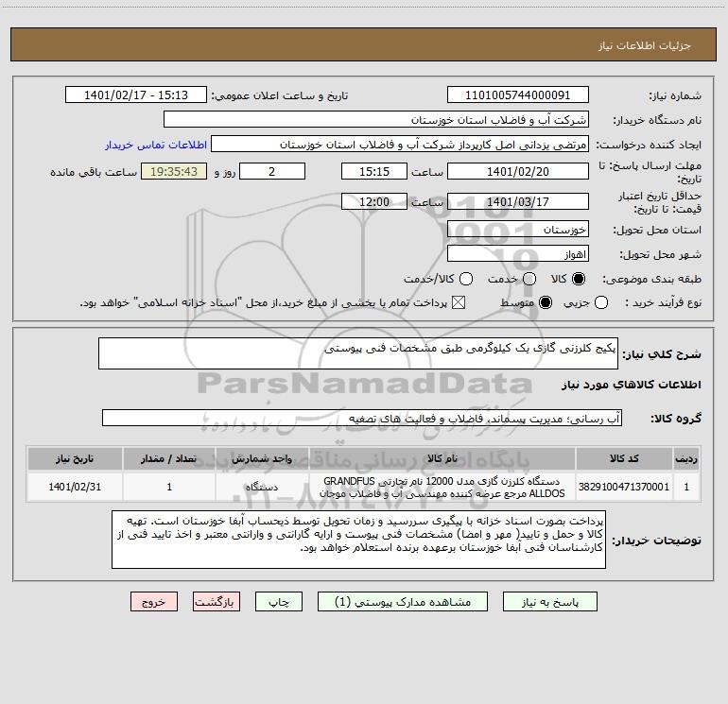
Task: Click the نام کالا column header
Action: pos(442,458)
